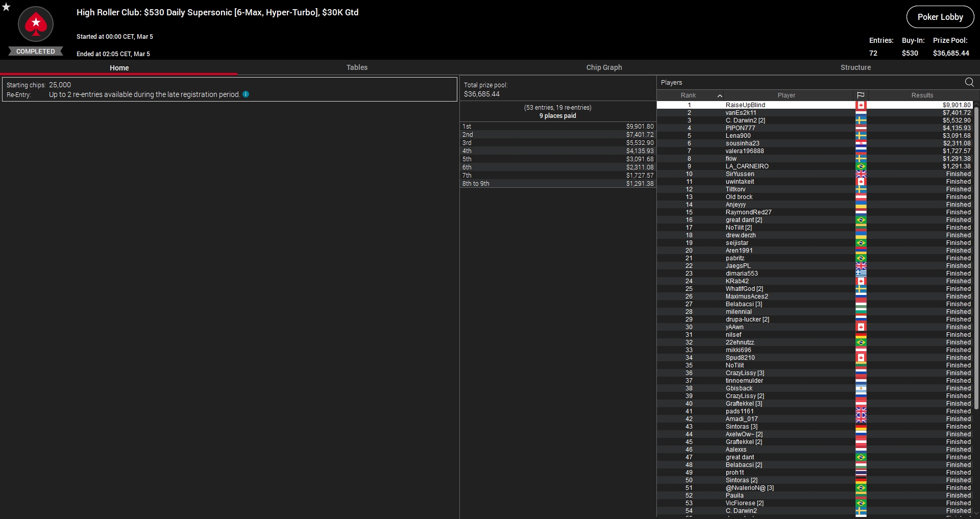Click the flag next to Amadi_017
This screenshot has width=980, height=519.
[x=861, y=419]
